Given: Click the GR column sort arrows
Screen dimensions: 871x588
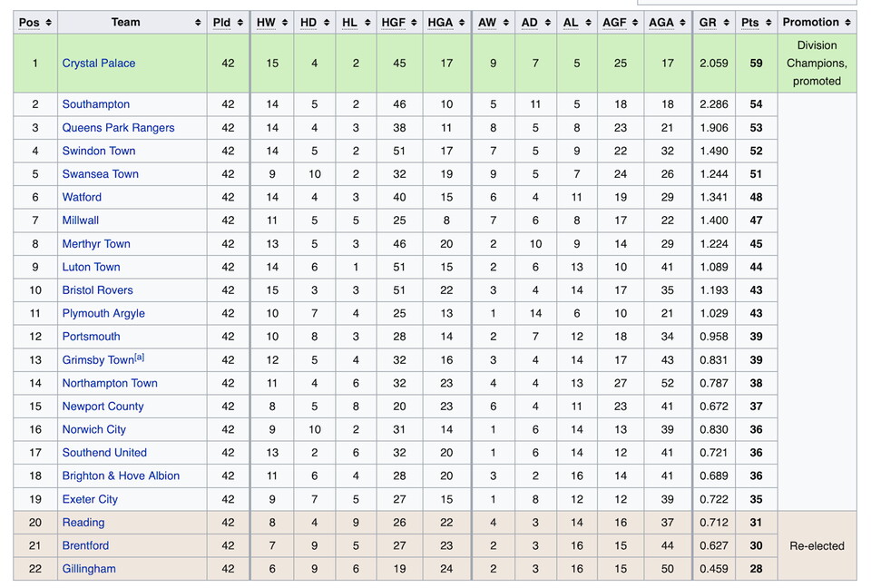Looking at the screenshot, I should [725, 23].
